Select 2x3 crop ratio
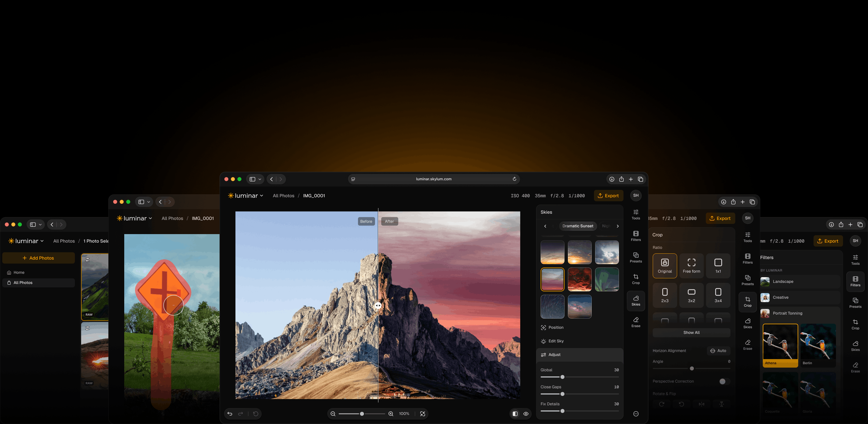The width and height of the screenshot is (868, 424). tap(665, 295)
